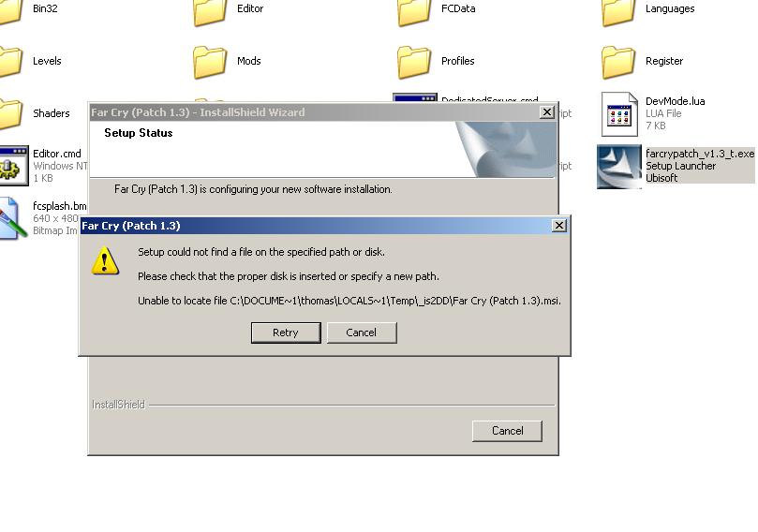Click the Profiles folder name
The height and width of the screenshot is (532, 758).
point(458,61)
